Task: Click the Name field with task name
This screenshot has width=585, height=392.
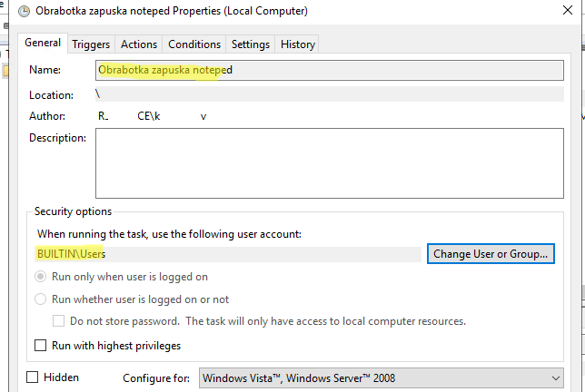Action: [330, 70]
